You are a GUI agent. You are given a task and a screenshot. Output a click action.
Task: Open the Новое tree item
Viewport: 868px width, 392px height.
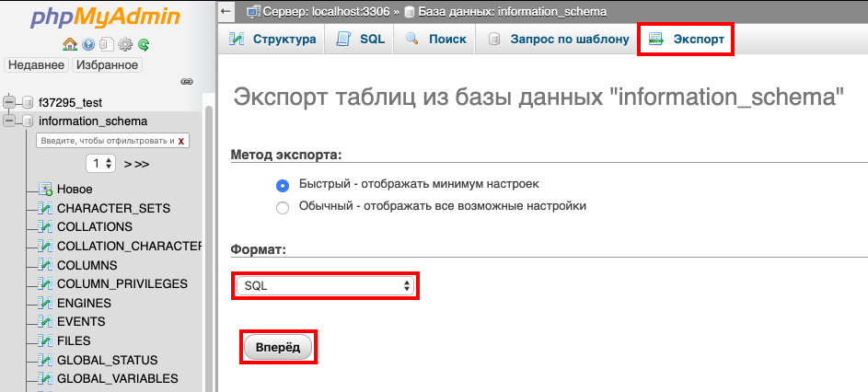point(75,190)
